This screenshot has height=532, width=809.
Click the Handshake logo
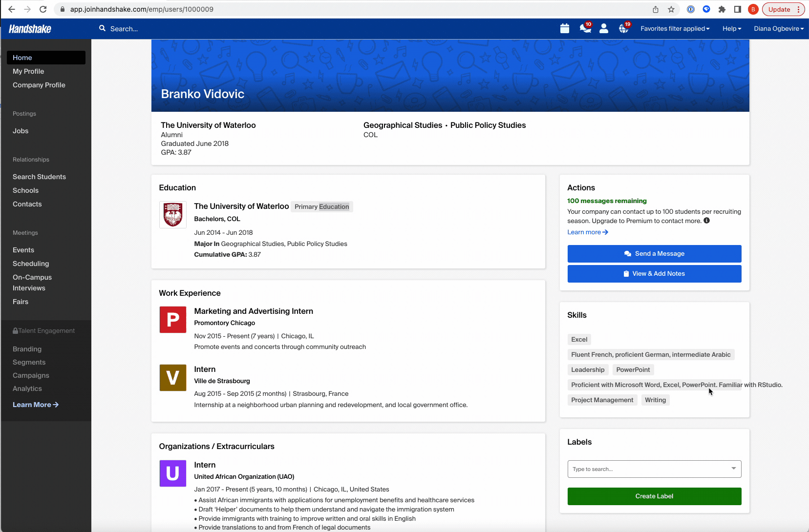pyautogui.click(x=30, y=29)
